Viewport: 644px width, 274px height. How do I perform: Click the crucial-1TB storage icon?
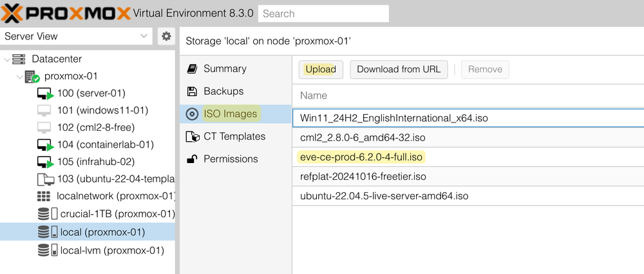click(44, 213)
